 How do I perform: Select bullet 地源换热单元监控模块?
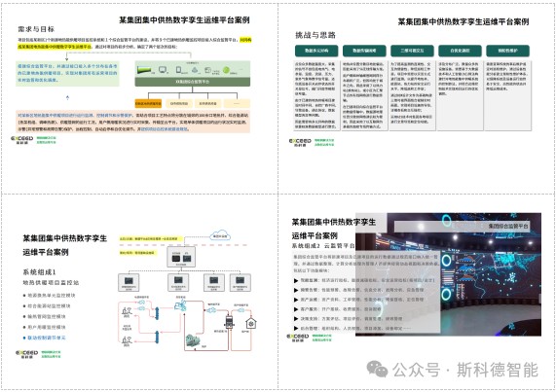tap(49, 296)
